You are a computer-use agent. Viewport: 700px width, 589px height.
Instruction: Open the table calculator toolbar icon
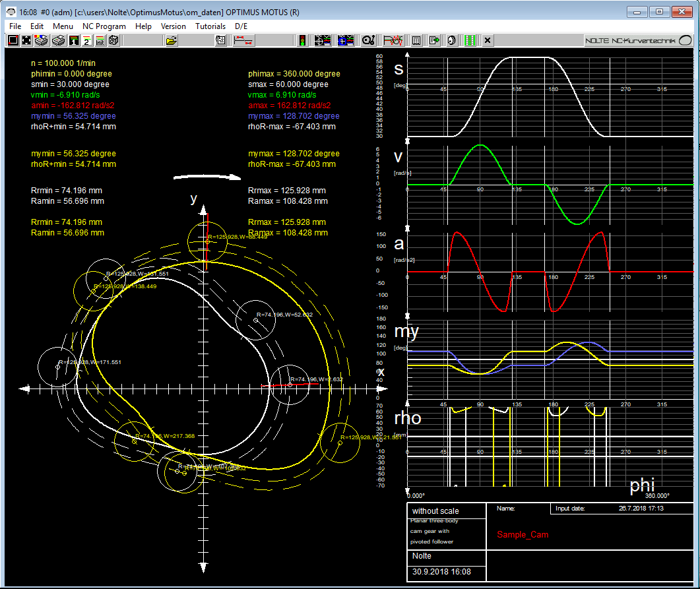tap(416, 40)
